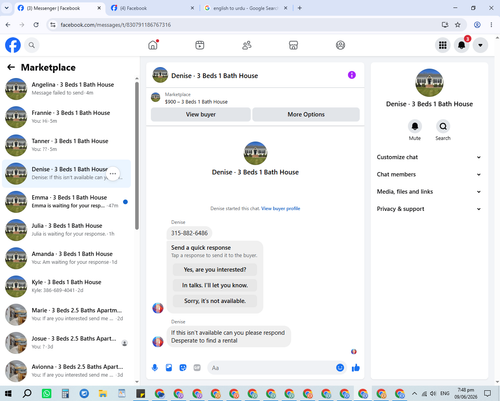Image resolution: width=500 pixels, height=401 pixels.
Task: Open the tab search dropdown
Action: [6, 8]
